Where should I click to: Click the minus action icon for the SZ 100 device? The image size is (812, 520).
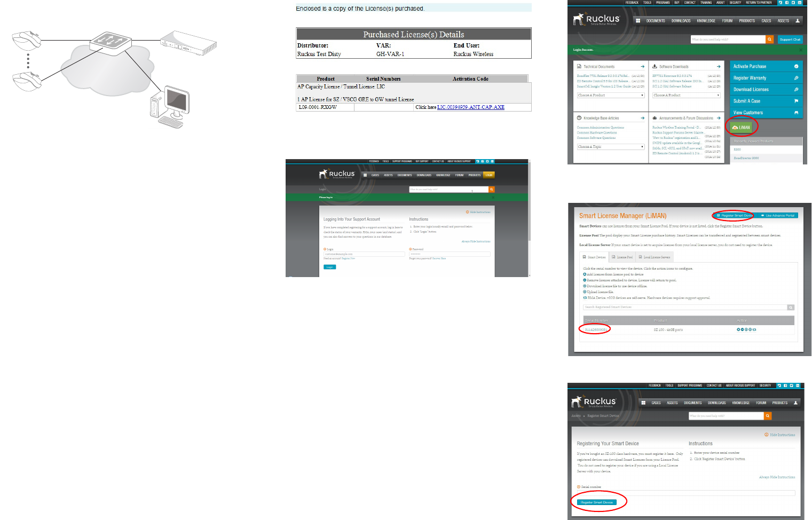[742, 329]
